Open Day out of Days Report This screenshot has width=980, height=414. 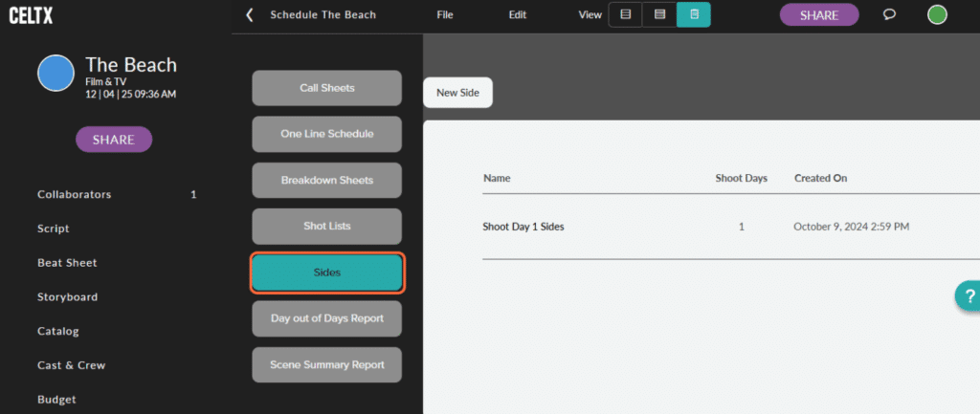click(327, 318)
